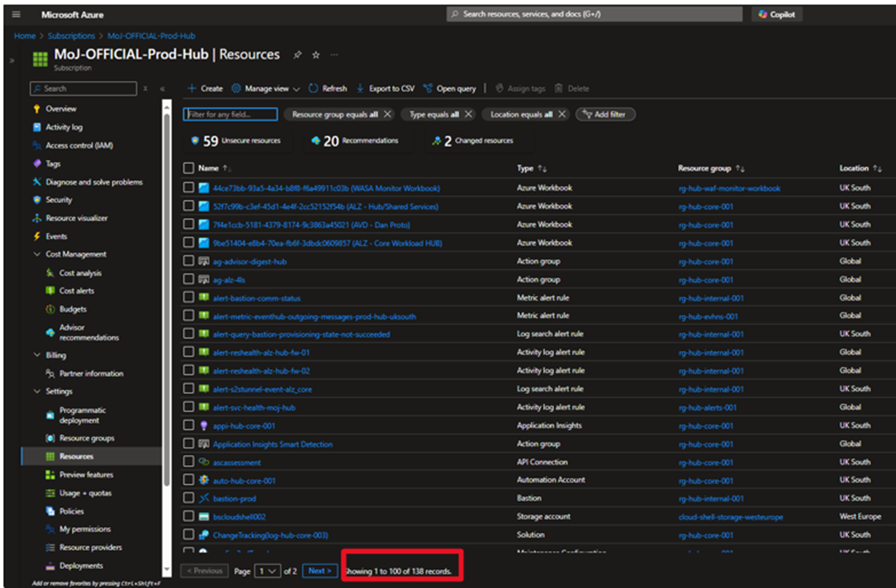896x588 pixels.
Task: Remove the Resource group equals all filter
Action: pyautogui.click(x=387, y=114)
